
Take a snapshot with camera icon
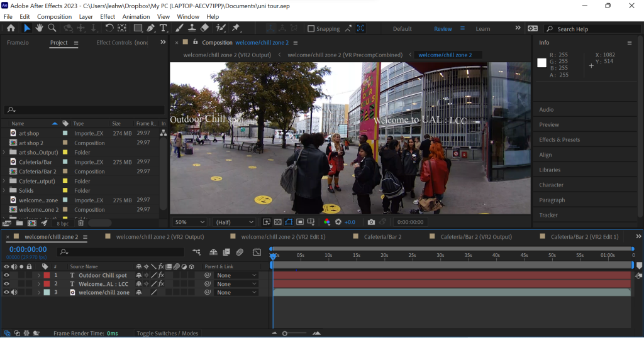point(371,222)
